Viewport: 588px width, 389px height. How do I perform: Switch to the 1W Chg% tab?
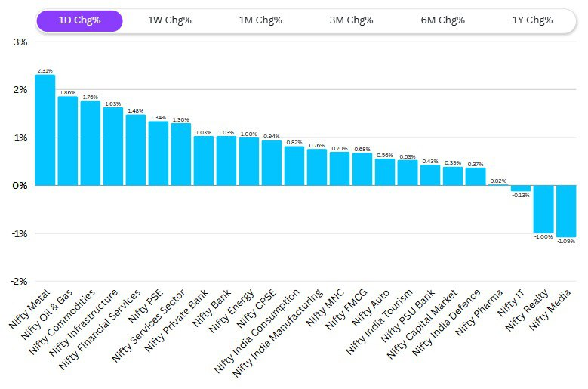170,20
